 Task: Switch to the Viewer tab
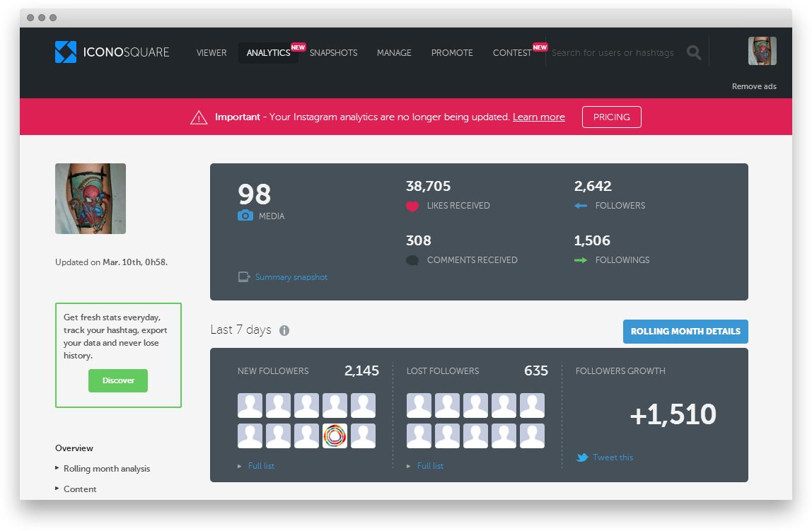coord(211,52)
